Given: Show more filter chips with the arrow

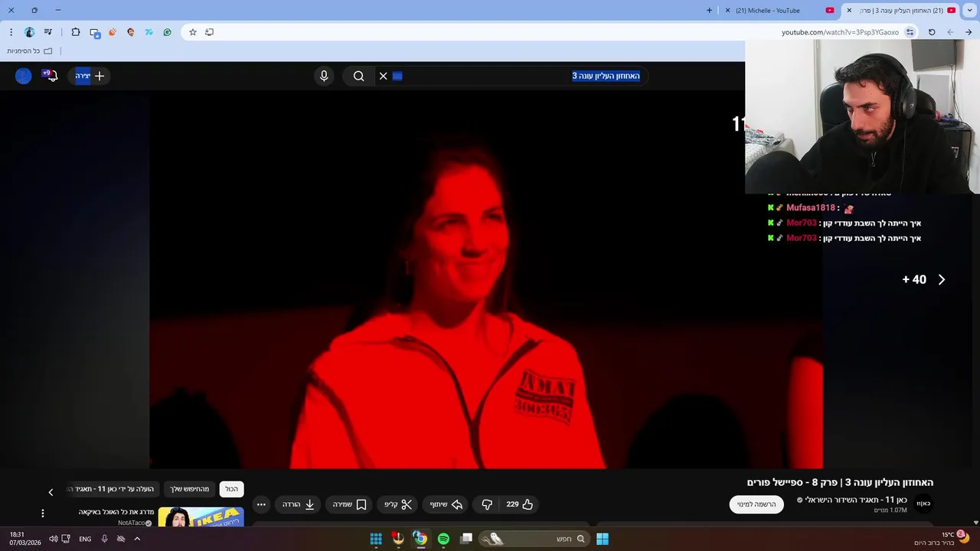Looking at the screenshot, I should [51, 492].
